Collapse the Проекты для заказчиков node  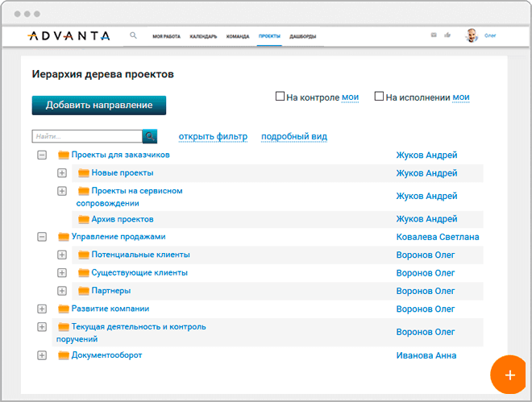[42, 155]
